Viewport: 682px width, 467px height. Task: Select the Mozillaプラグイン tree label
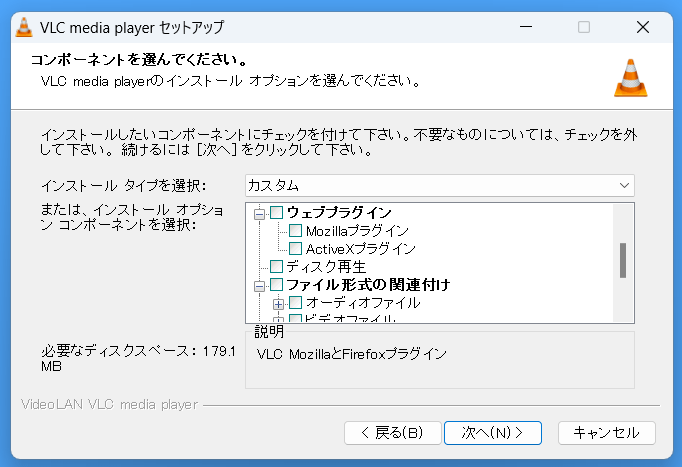pos(357,231)
